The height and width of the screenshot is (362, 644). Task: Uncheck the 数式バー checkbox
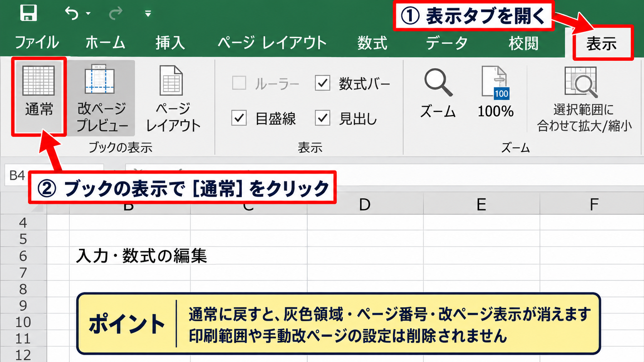pos(322,83)
